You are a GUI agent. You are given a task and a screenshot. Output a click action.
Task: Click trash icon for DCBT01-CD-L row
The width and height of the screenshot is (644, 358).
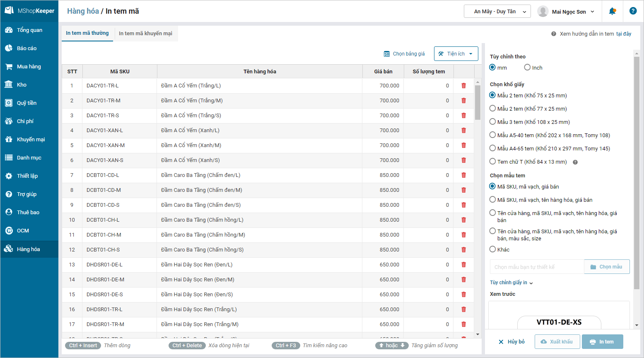pos(463,175)
